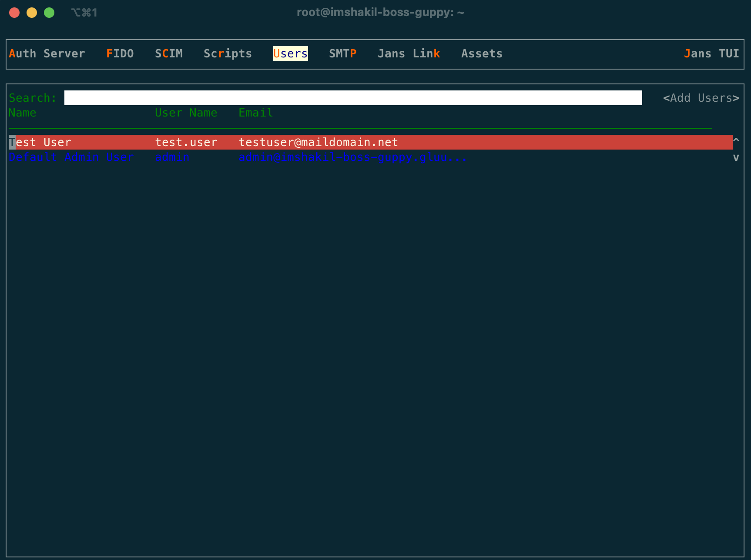
Task: Click inside the Search input field
Action: coord(352,97)
